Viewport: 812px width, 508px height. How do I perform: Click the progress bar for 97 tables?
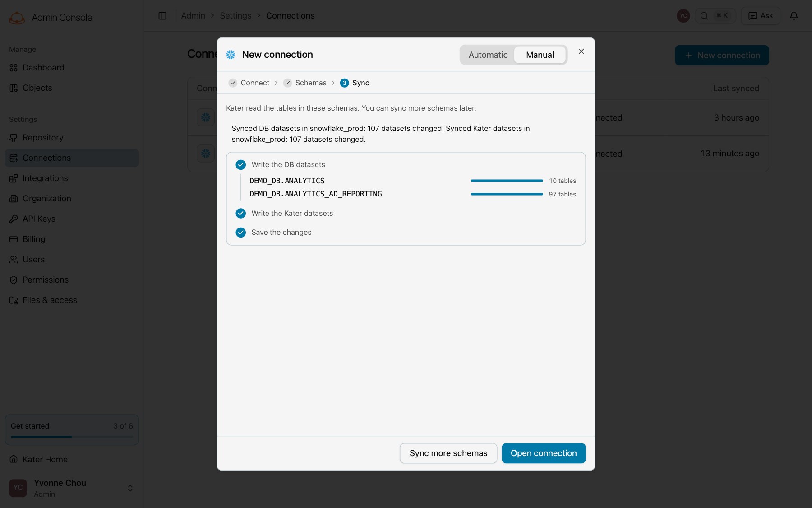click(507, 194)
